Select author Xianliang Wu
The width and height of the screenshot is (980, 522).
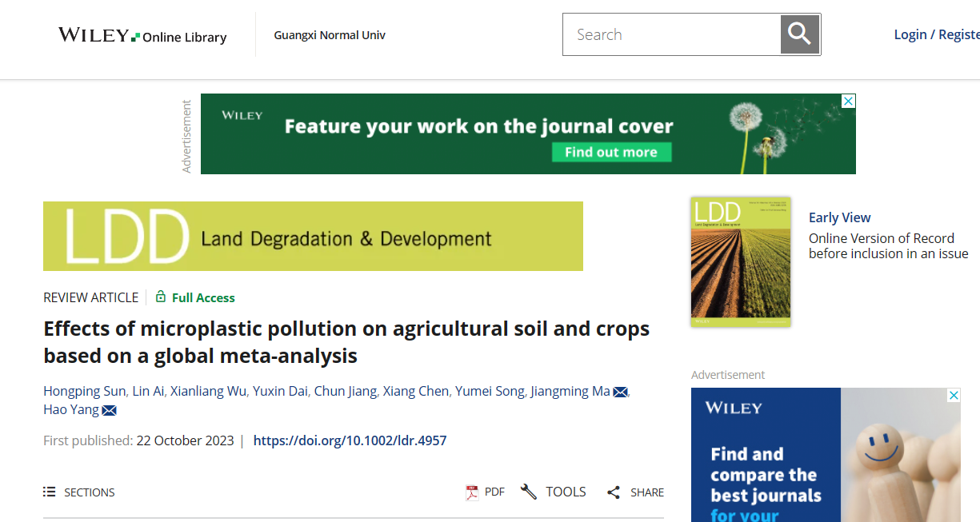click(x=210, y=391)
